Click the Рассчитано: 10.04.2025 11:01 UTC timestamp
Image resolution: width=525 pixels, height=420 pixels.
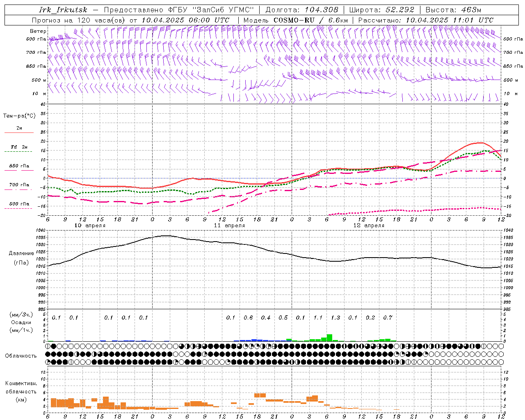coord(426,20)
